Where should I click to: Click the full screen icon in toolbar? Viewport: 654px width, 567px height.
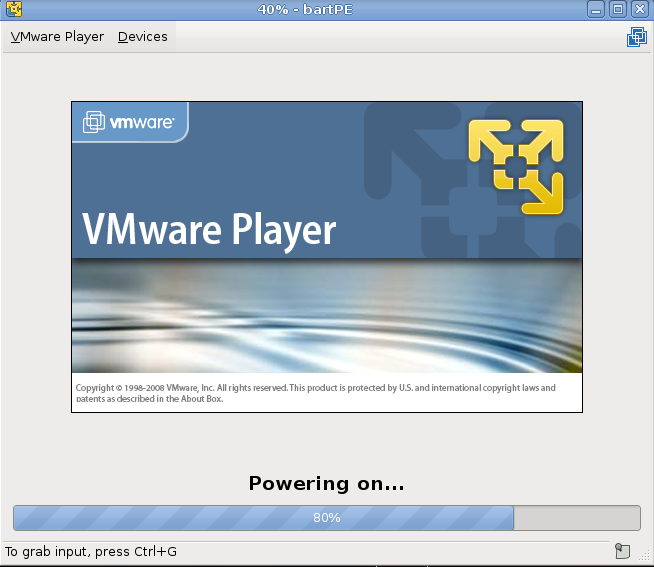point(636,38)
